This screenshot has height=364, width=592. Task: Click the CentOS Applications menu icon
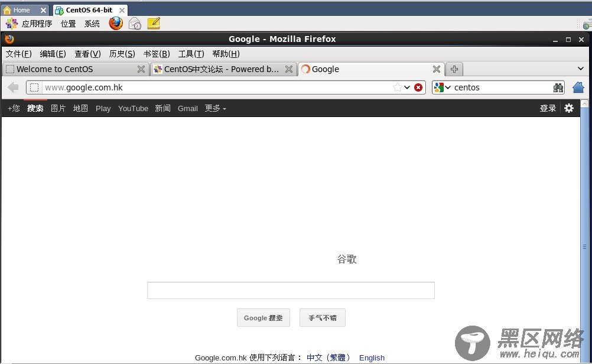click(11, 24)
